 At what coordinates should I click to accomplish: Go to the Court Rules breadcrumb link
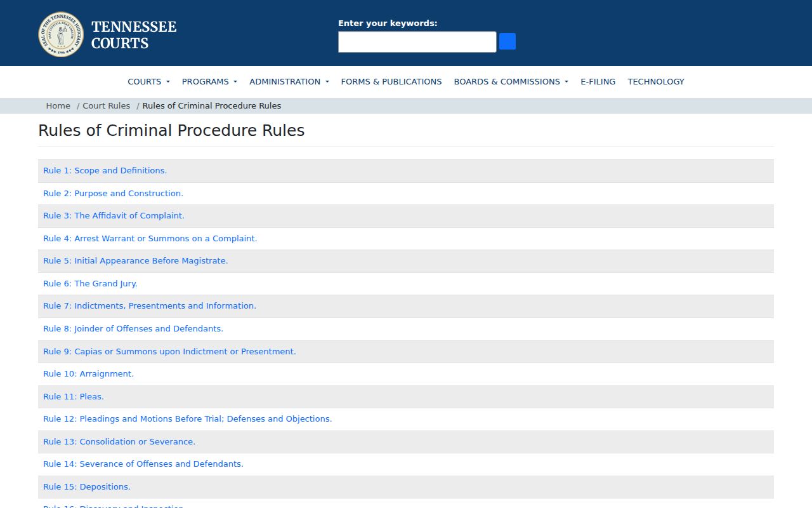106,106
